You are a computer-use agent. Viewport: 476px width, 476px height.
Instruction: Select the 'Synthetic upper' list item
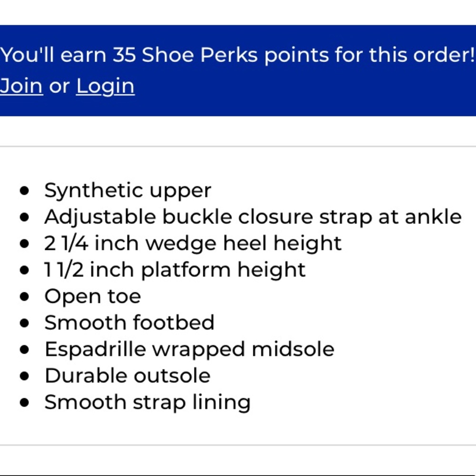pyautogui.click(x=128, y=191)
